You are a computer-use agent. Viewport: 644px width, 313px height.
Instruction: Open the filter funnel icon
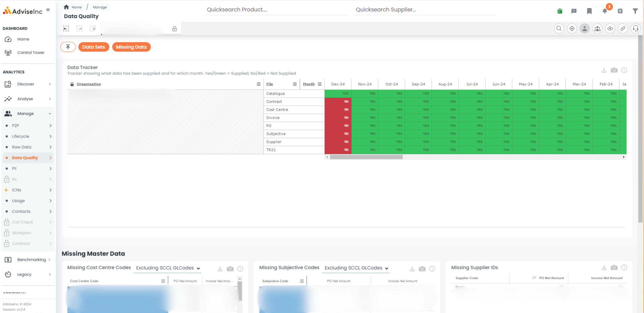coord(635,11)
